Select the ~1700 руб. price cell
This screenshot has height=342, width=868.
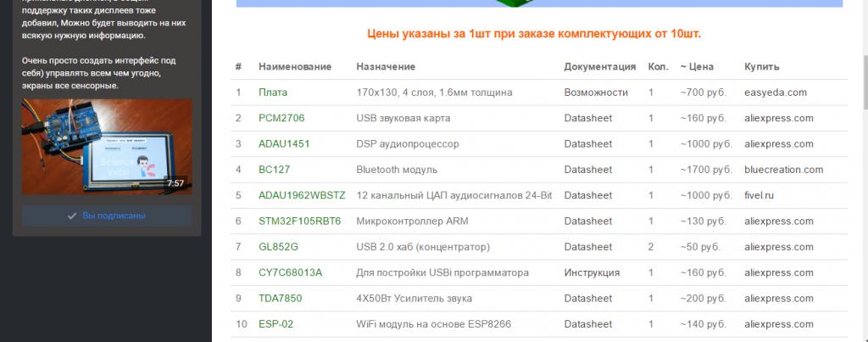[706, 170]
